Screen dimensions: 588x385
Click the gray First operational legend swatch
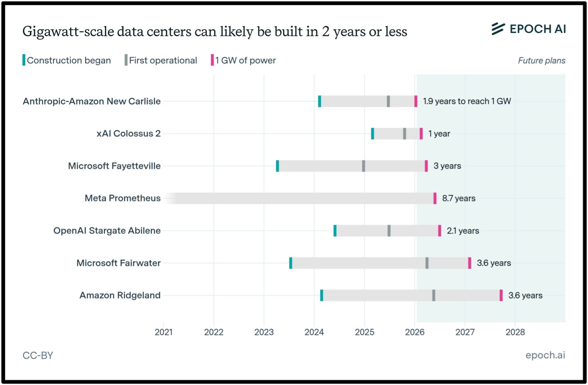[126, 60]
